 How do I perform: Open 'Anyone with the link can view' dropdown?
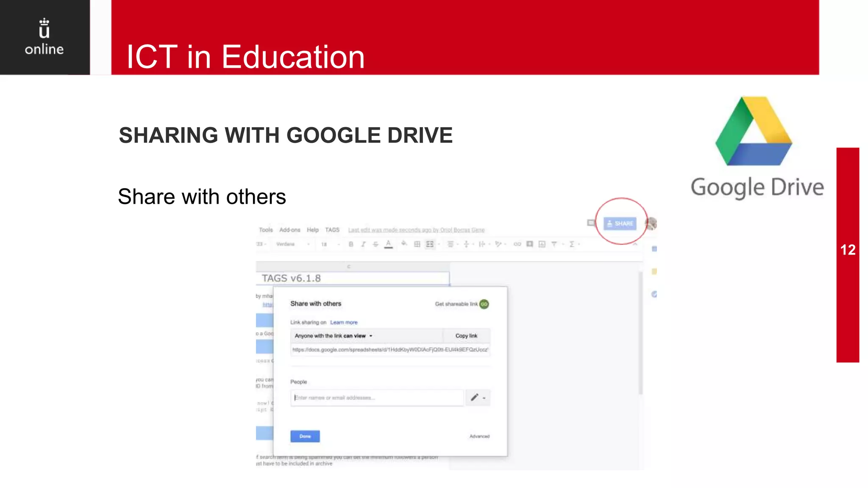(334, 335)
